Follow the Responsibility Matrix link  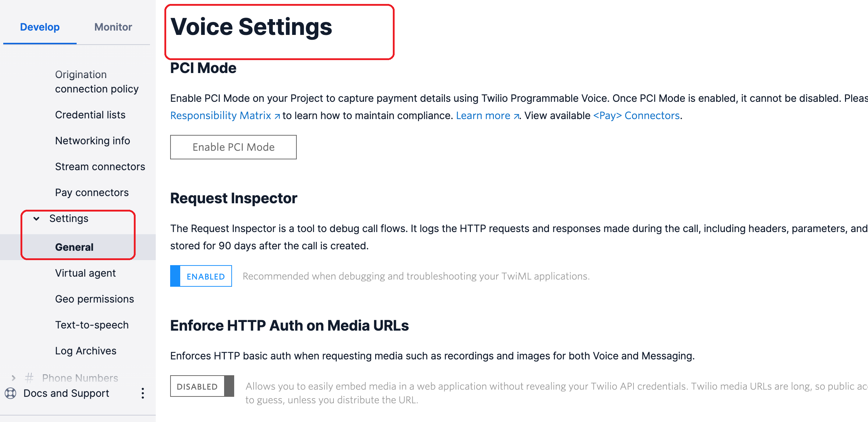coord(221,115)
